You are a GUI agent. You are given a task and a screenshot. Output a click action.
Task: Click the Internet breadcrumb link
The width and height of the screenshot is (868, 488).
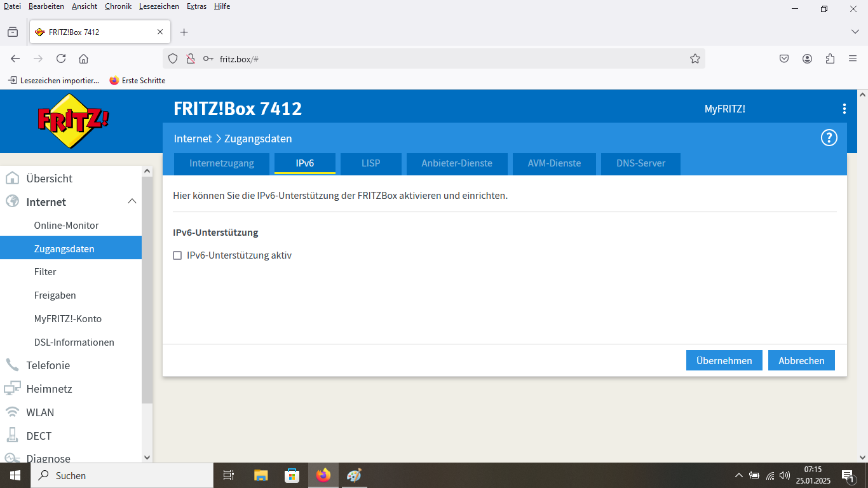point(193,139)
